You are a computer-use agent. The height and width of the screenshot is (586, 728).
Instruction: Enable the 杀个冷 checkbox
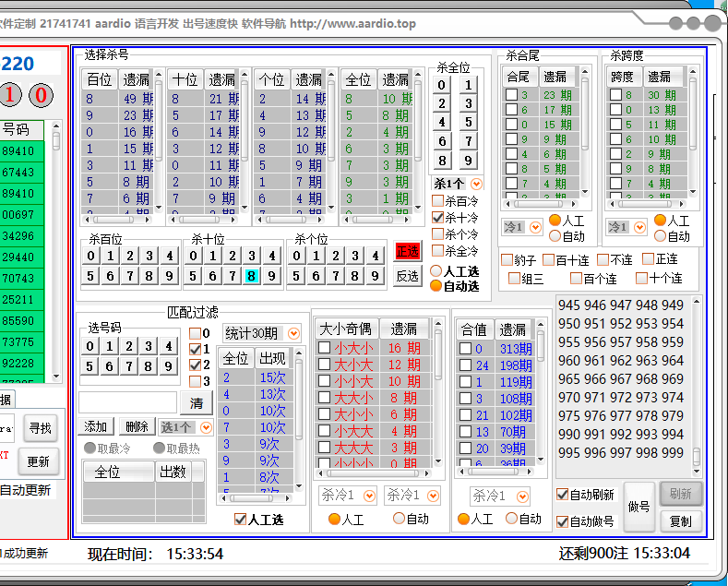click(x=437, y=234)
